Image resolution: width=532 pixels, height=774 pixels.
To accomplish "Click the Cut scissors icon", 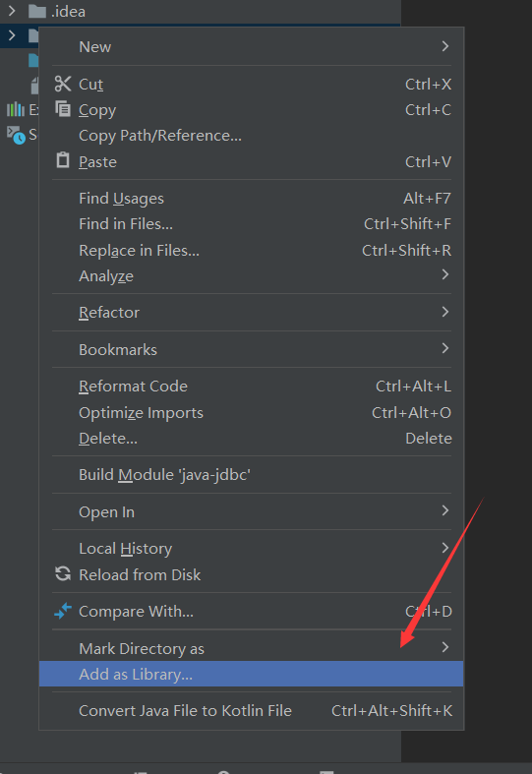I will point(63,84).
